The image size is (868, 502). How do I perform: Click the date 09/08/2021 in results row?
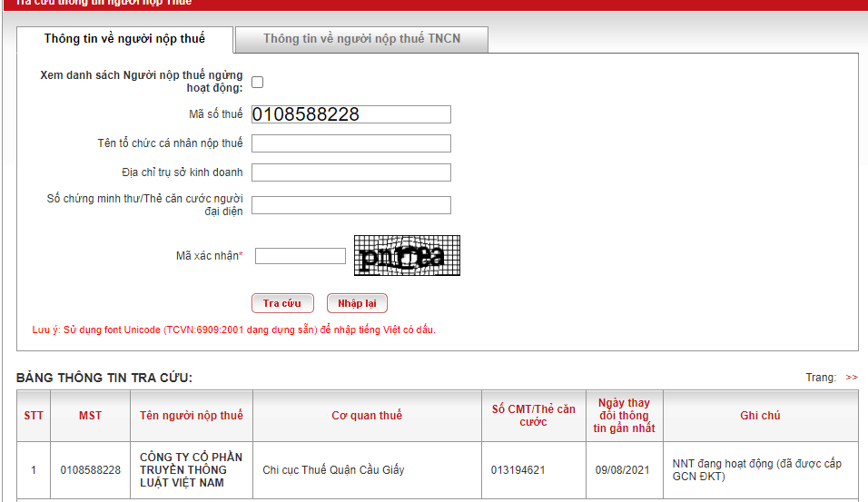[x=624, y=470]
